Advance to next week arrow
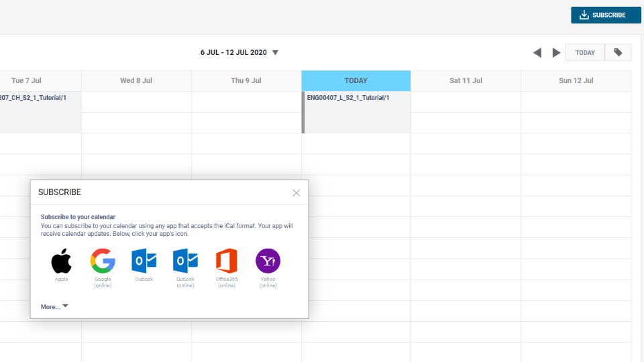The height and width of the screenshot is (362, 644). (556, 52)
